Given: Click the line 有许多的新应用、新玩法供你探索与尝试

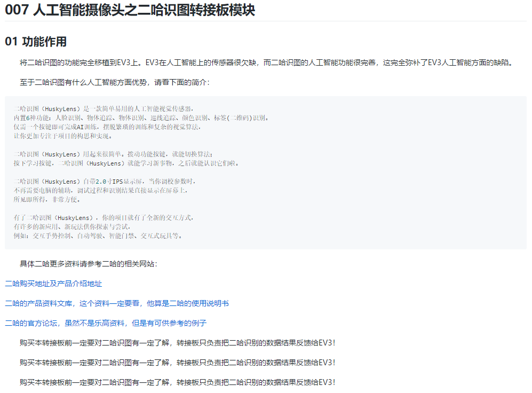Looking at the screenshot, I should [72, 227].
